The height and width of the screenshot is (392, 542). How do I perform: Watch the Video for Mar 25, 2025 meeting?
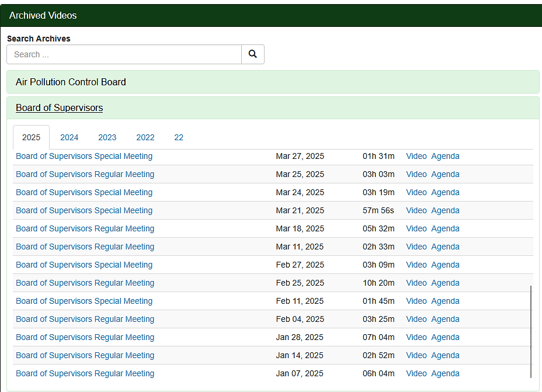pyautogui.click(x=416, y=174)
